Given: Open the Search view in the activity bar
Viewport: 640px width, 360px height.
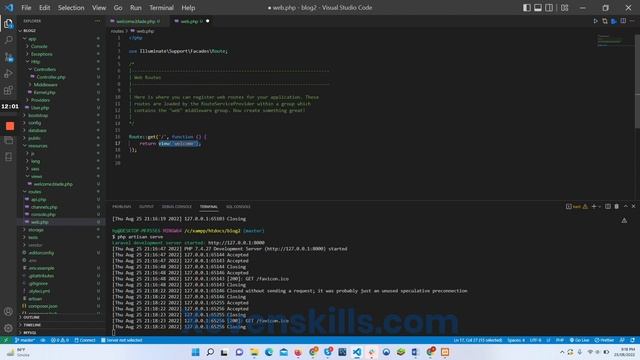Looking at the screenshot, I should (8, 40).
